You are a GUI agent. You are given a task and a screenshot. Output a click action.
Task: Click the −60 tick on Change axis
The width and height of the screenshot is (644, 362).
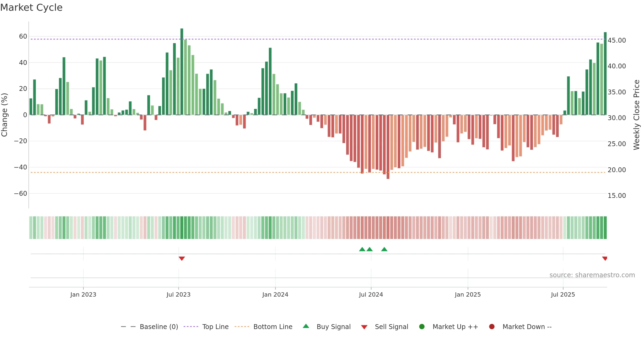21,193
